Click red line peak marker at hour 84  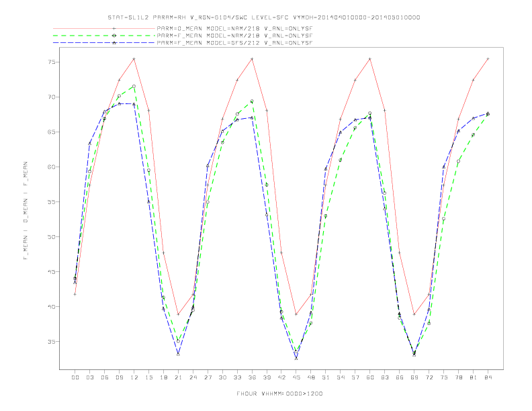488,59
